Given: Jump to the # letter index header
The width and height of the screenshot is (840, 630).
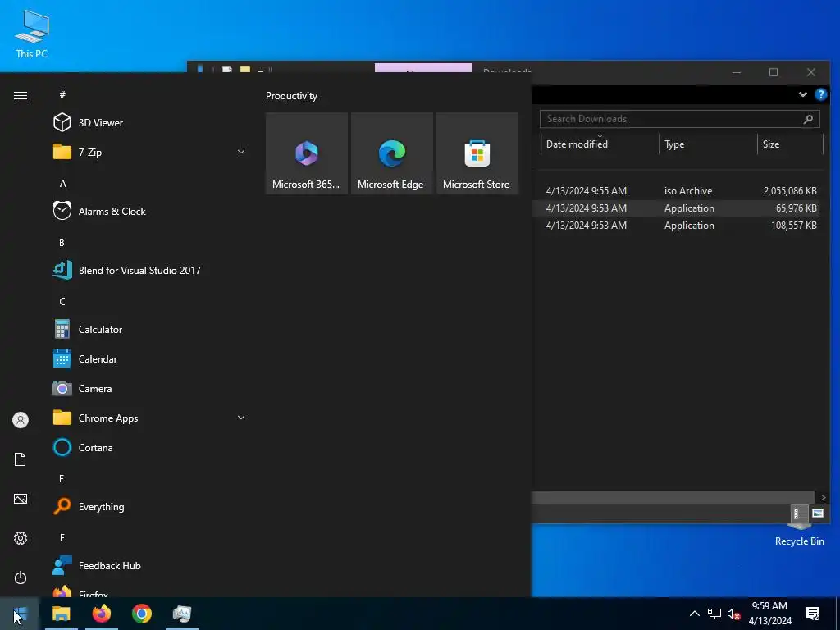Looking at the screenshot, I should (62, 94).
